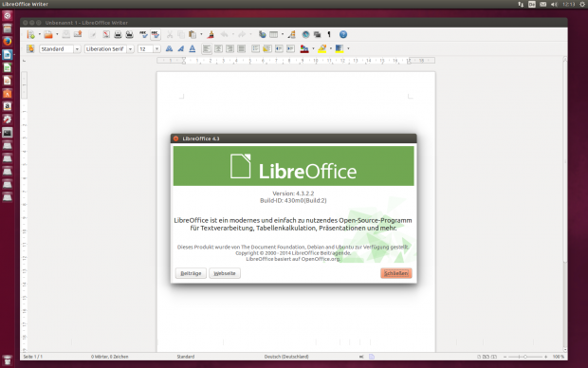Viewport: 588px width, 368px height.
Task: Run the Spelling and Grammar check
Action: tap(143, 34)
